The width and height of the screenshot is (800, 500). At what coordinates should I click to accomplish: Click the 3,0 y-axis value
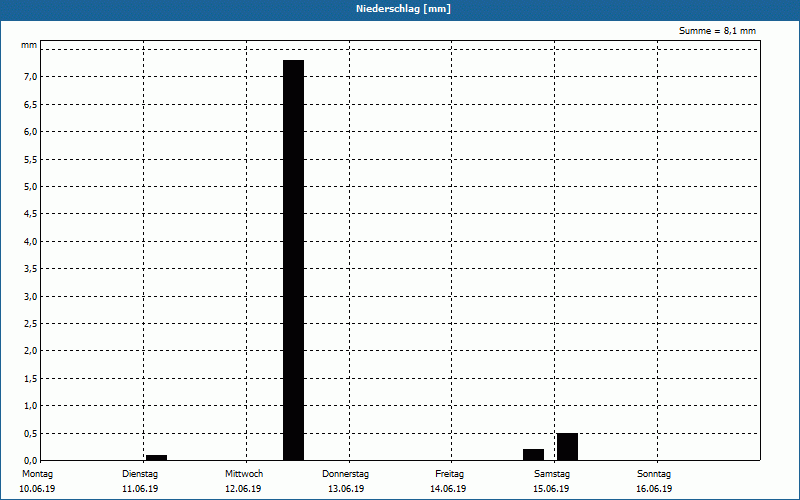point(31,296)
